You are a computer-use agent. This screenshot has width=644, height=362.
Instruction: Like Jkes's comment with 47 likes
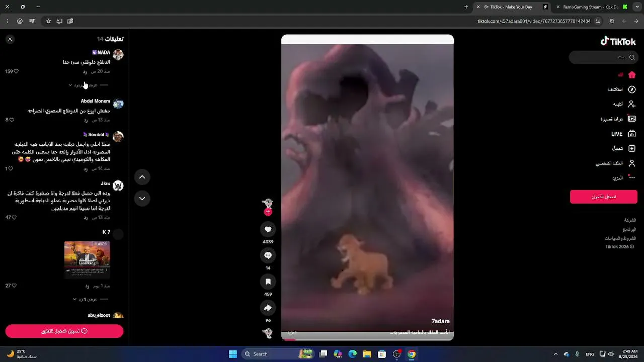click(14, 218)
